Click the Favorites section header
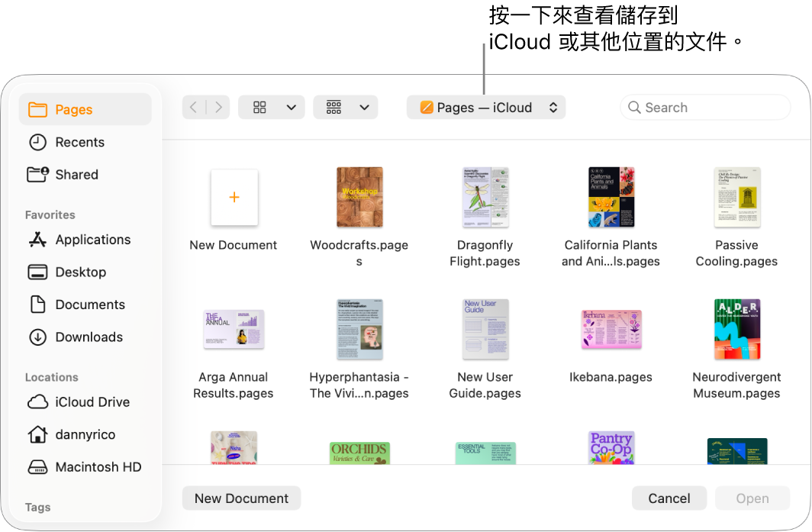 (50, 214)
